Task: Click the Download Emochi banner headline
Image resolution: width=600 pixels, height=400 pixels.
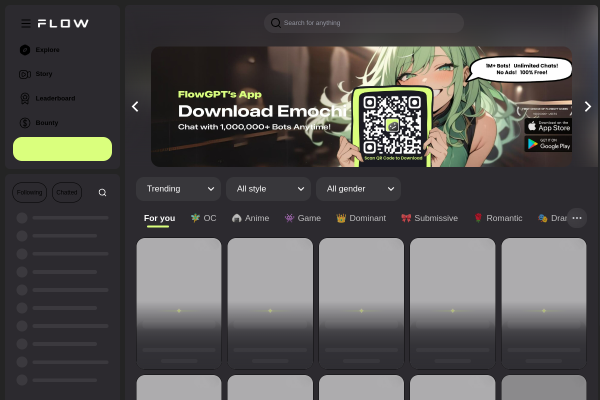Action: (x=262, y=111)
